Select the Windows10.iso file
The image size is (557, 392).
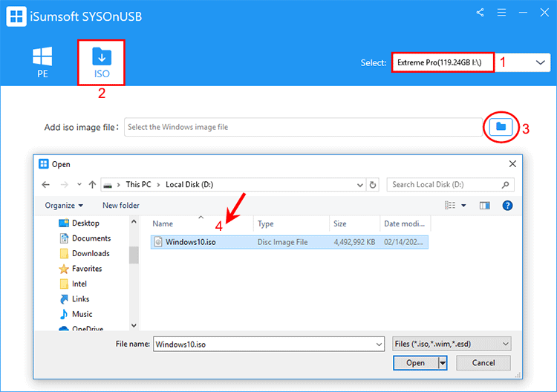(290, 242)
